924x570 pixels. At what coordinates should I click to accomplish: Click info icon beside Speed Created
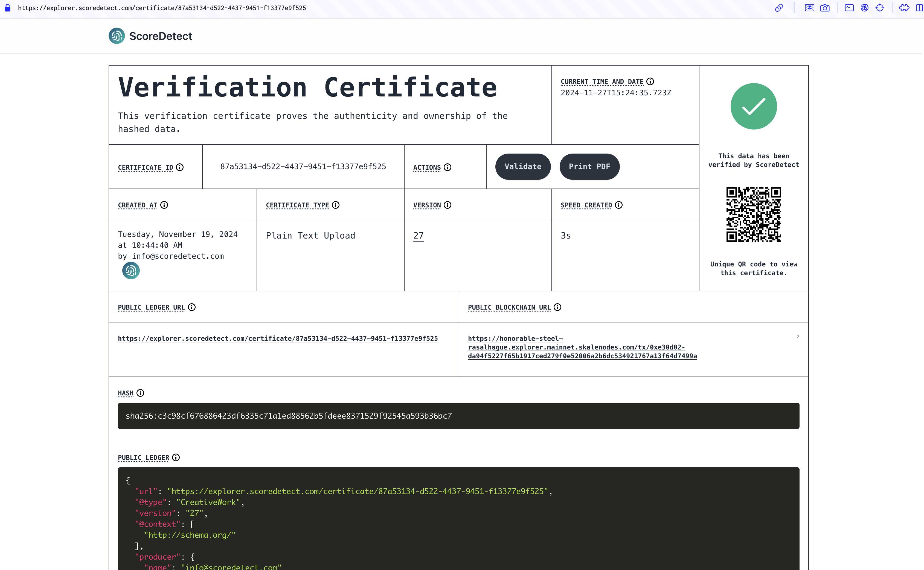point(619,205)
